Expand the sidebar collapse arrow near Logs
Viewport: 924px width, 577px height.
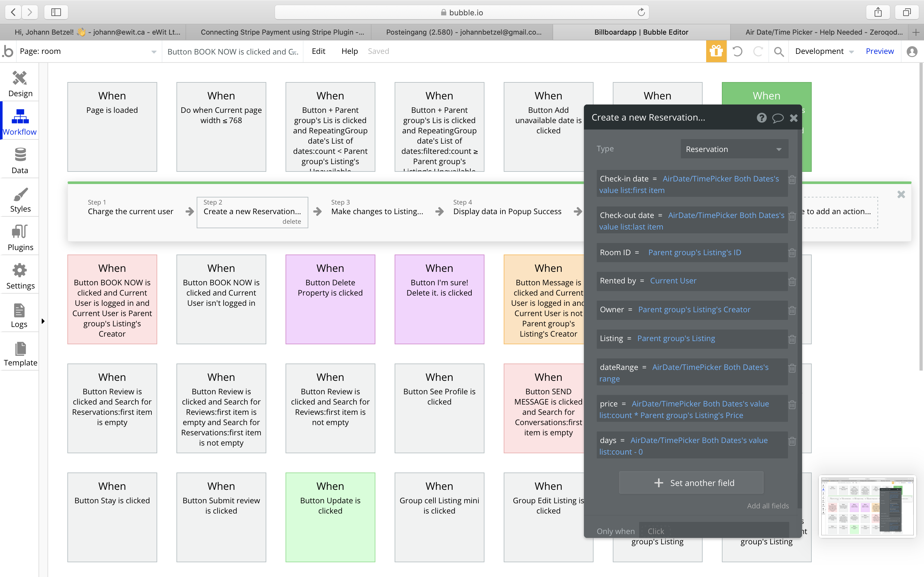43,321
